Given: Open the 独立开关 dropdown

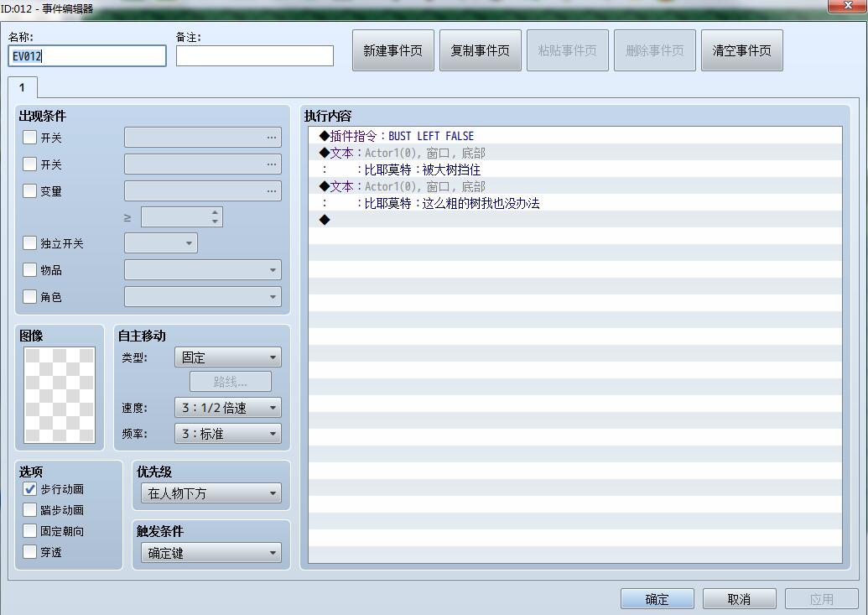Looking at the screenshot, I should [161, 243].
